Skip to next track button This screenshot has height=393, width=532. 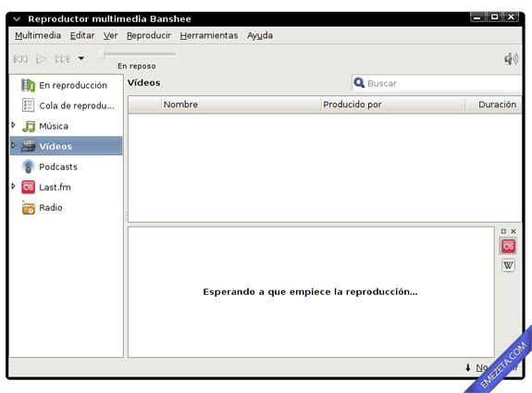click(62, 59)
